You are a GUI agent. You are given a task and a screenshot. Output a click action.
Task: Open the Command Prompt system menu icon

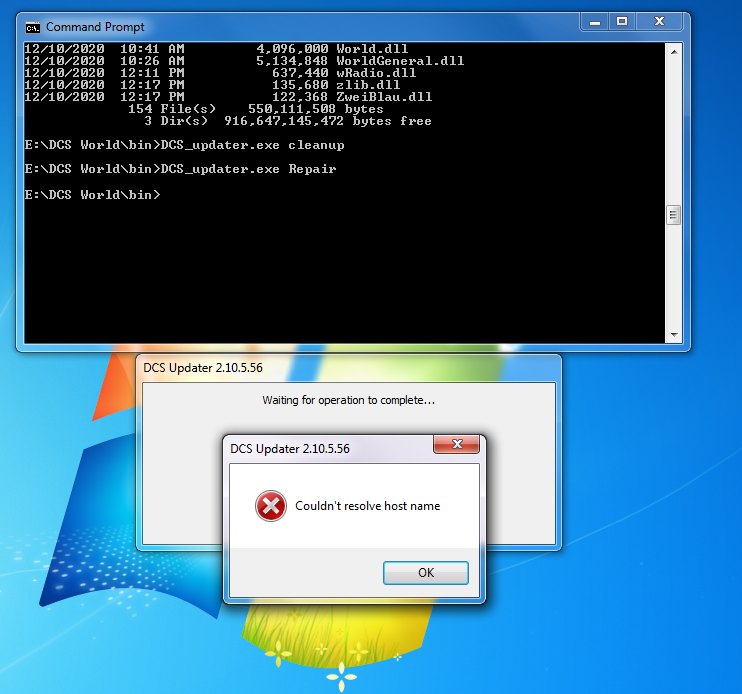point(33,28)
